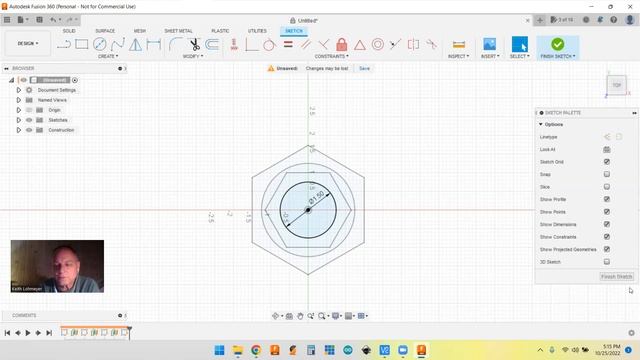Toggle Show Dimensions checkbox
The width and height of the screenshot is (640, 360).
coord(607,224)
